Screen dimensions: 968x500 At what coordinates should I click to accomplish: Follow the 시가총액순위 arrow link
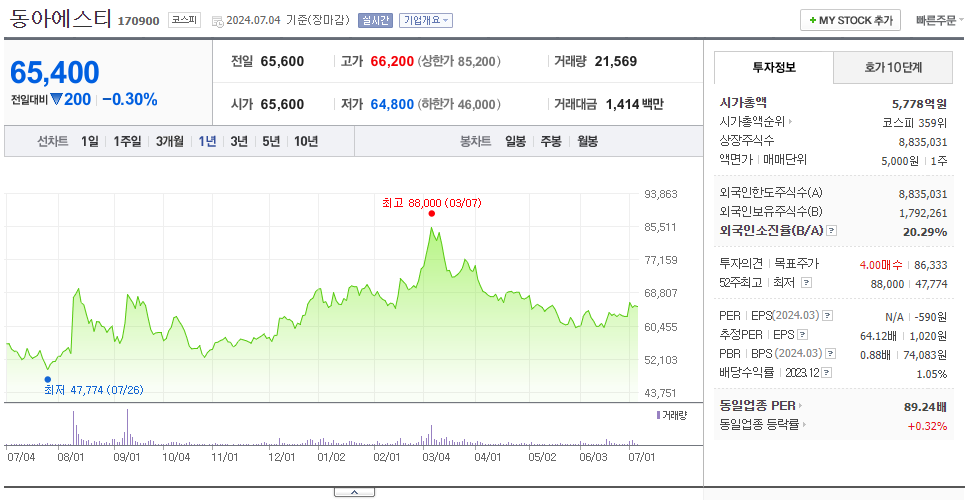[x=756, y=122]
